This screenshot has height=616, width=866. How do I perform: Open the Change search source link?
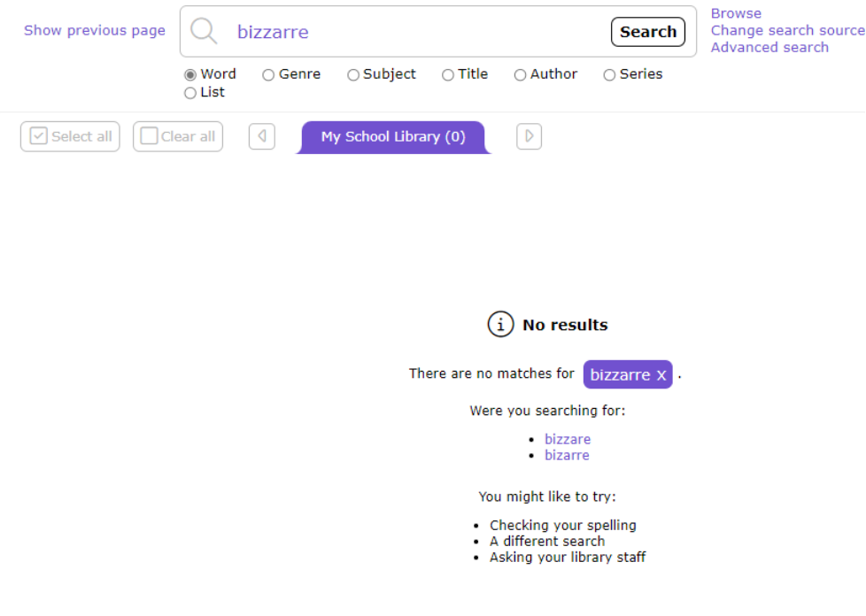click(787, 30)
